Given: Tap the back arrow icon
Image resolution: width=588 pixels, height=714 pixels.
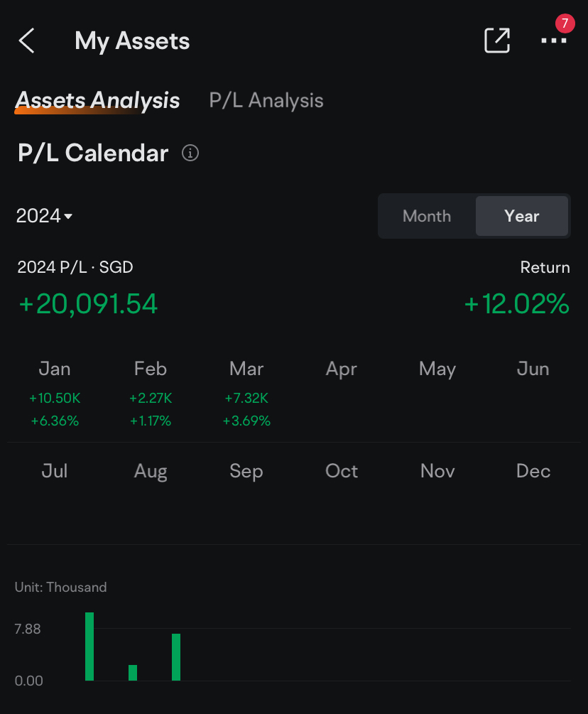Looking at the screenshot, I should click(27, 41).
